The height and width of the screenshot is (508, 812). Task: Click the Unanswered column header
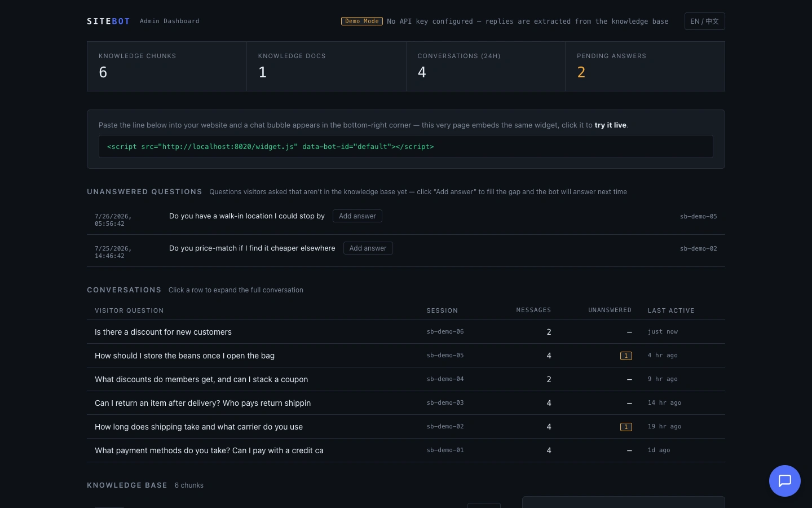610,310
